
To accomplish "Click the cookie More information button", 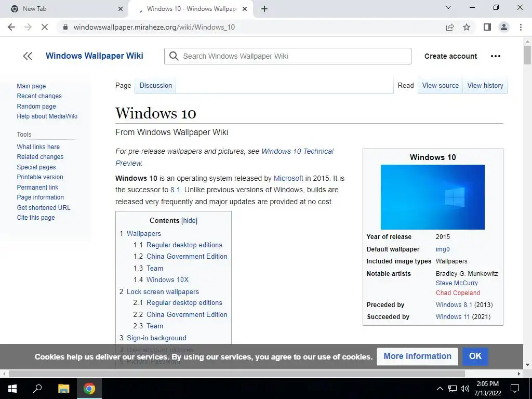I will 417,356.
